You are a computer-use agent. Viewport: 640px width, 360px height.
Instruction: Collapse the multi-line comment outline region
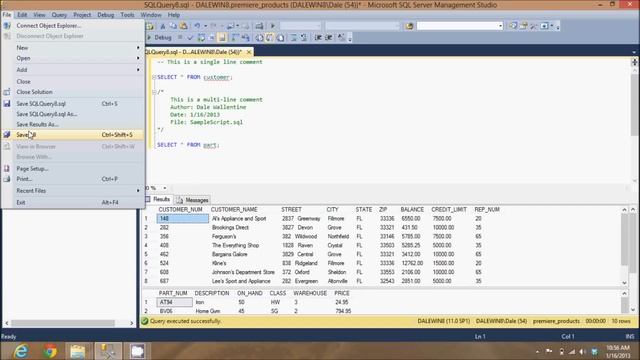(x=154, y=92)
